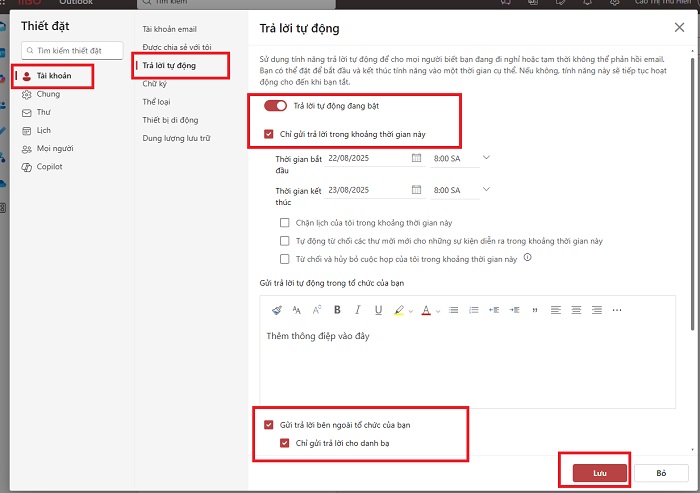Expand end time 8:00 SA dropdown
This screenshot has width=700, height=493.
[x=487, y=189]
